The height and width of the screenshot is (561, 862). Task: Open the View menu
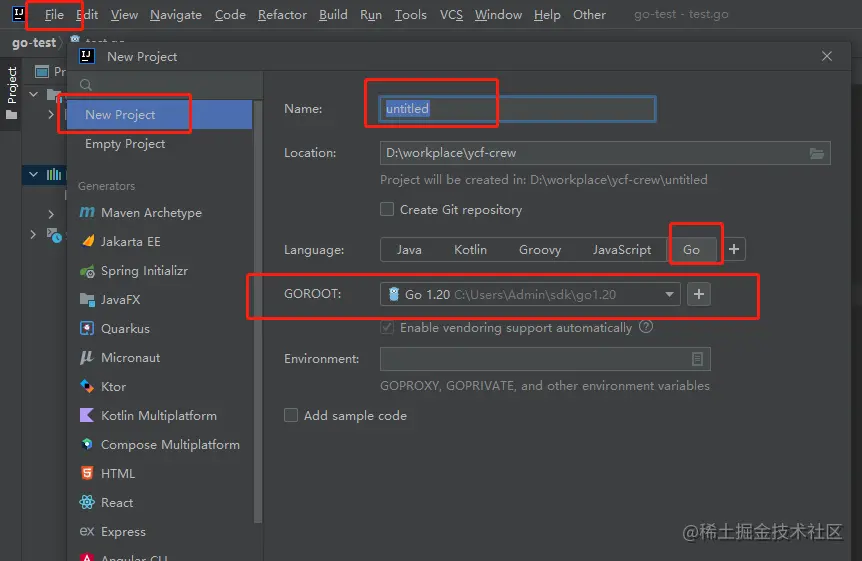pyautogui.click(x=124, y=15)
